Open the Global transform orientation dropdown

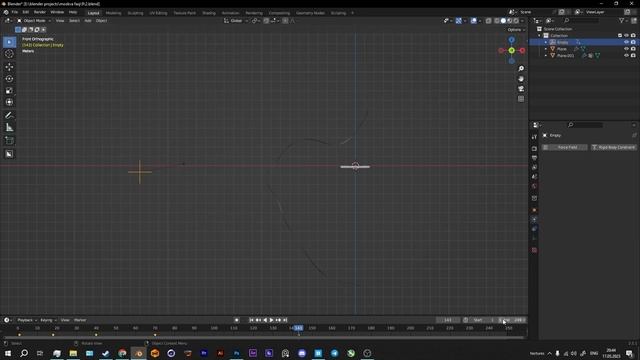click(236, 21)
